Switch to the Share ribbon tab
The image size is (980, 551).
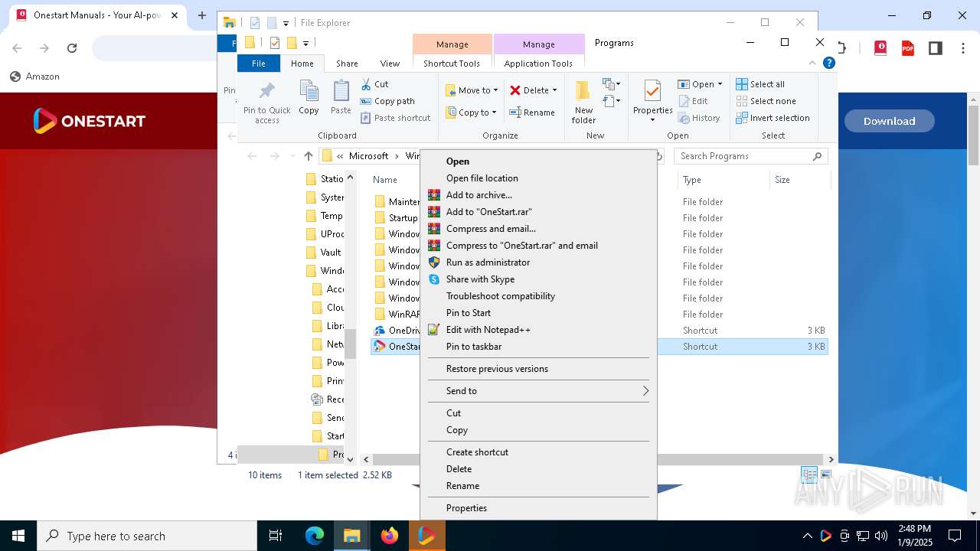(347, 64)
